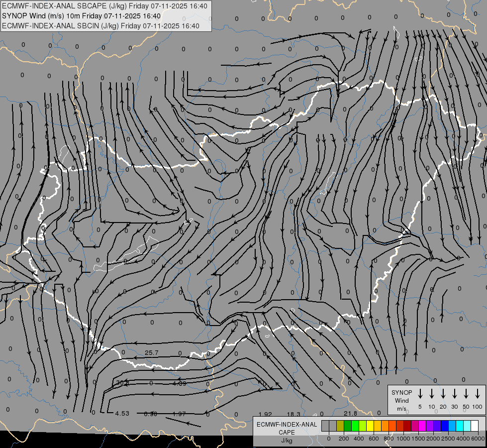Click the 1.92 value on the map
This screenshot has width=487, height=448.
(x=265, y=414)
